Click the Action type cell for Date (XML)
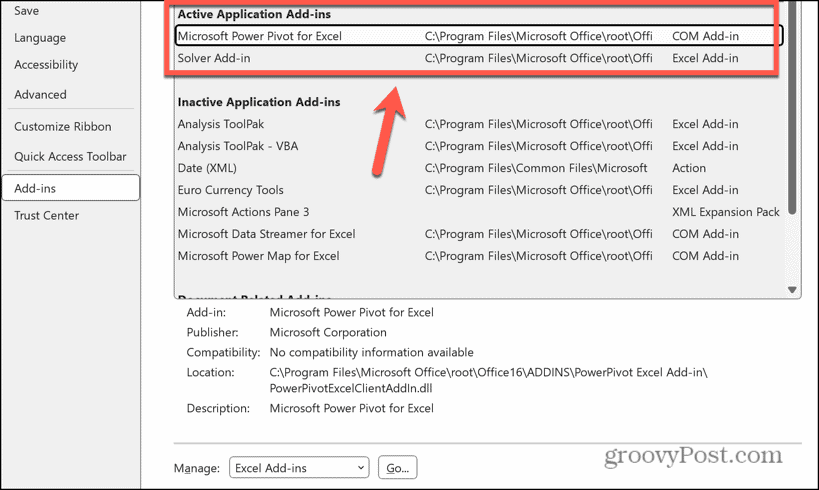 click(688, 168)
